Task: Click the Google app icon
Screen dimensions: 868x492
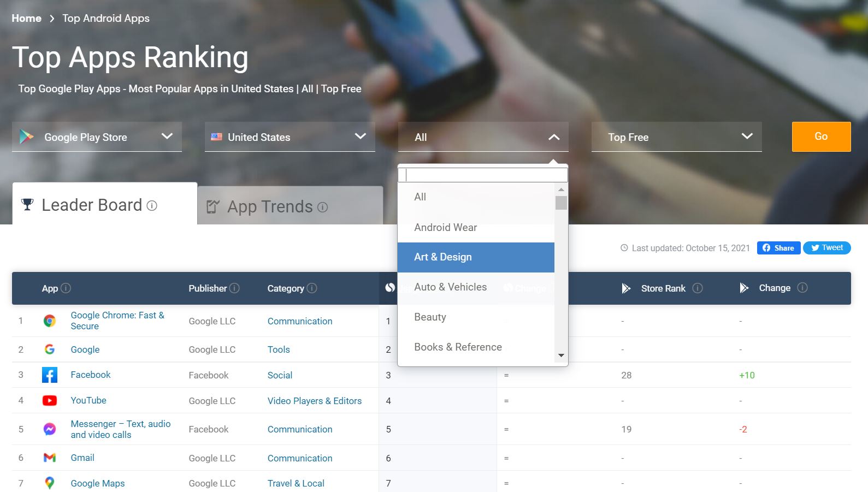Action: point(50,349)
